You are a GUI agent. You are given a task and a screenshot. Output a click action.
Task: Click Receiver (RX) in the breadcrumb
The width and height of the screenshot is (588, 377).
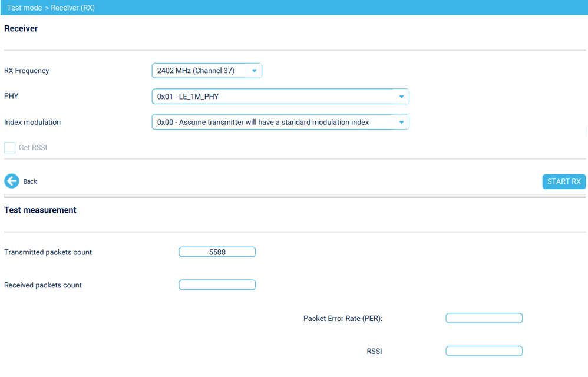coord(72,8)
